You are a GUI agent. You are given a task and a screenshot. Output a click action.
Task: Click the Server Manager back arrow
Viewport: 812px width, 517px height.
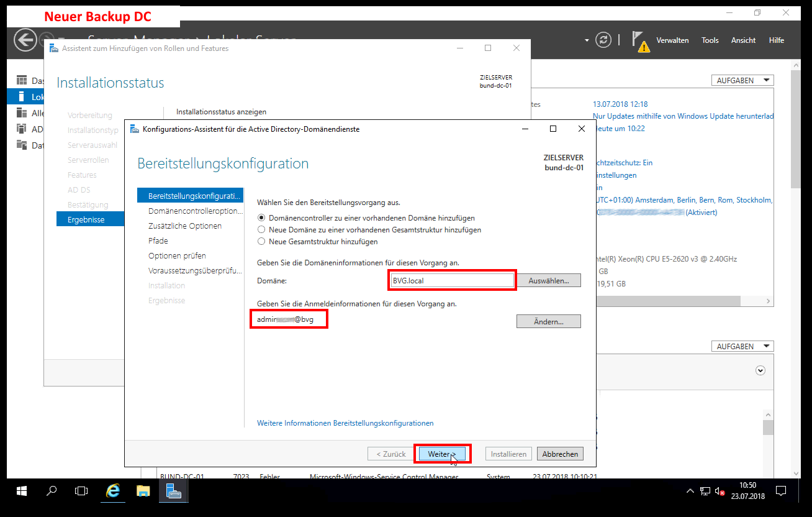[x=25, y=40]
